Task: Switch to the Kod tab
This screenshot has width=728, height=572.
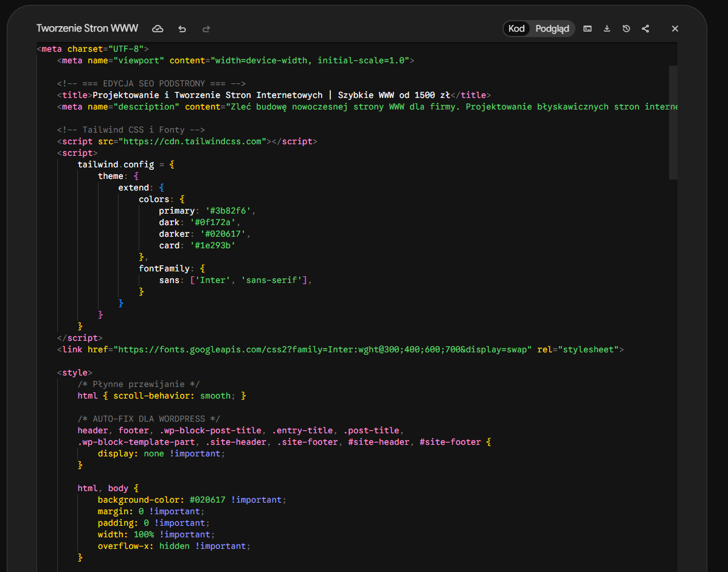Action: (x=516, y=29)
